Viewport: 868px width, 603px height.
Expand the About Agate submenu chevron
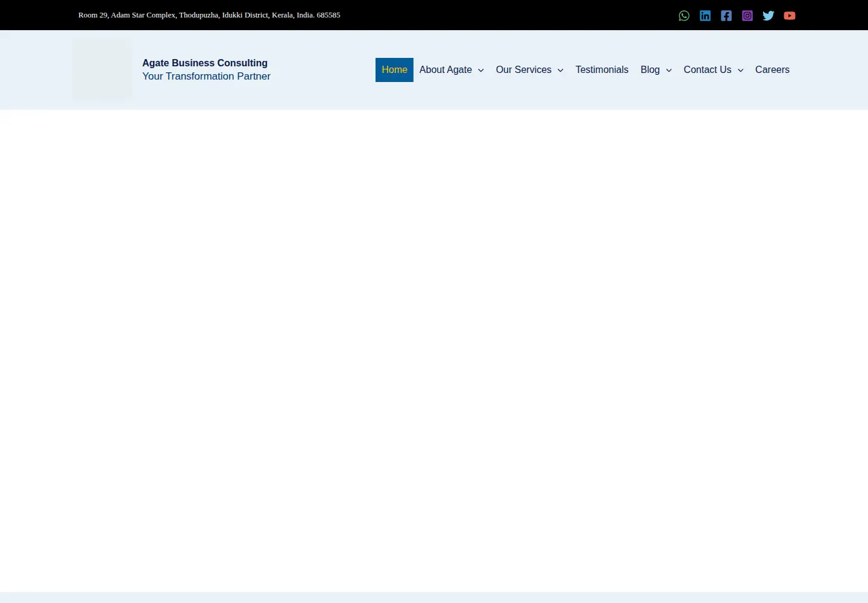click(x=481, y=71)
